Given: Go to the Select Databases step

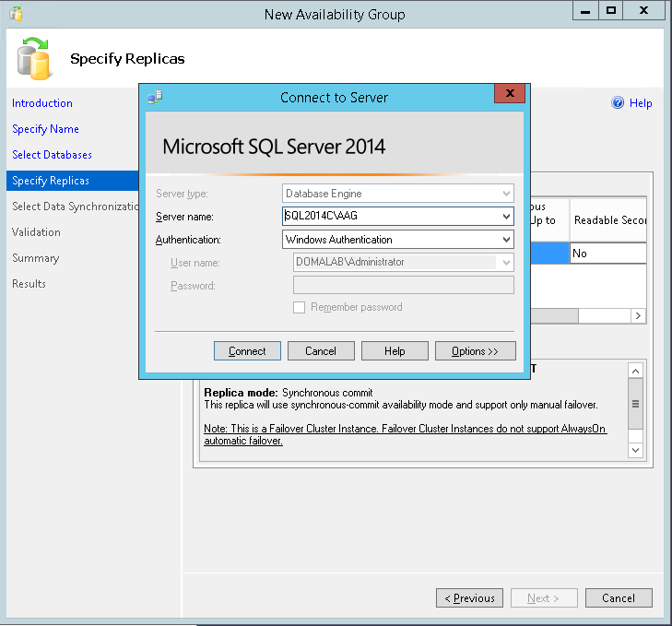Looking at the screenshot, I should coord(52,155).
